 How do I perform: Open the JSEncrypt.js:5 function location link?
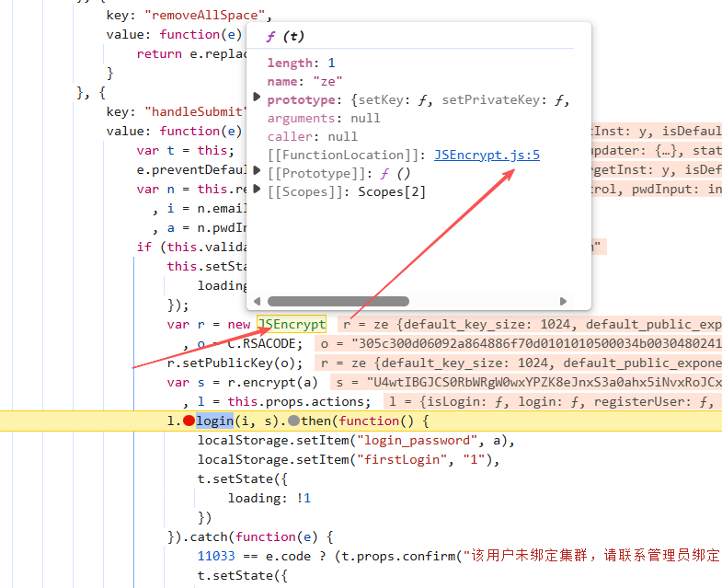point(487,155)
